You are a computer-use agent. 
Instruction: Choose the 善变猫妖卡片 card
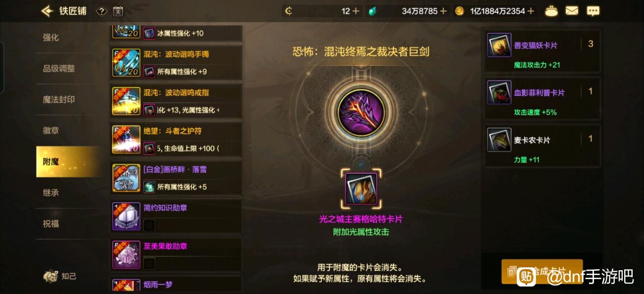point(542,50)
